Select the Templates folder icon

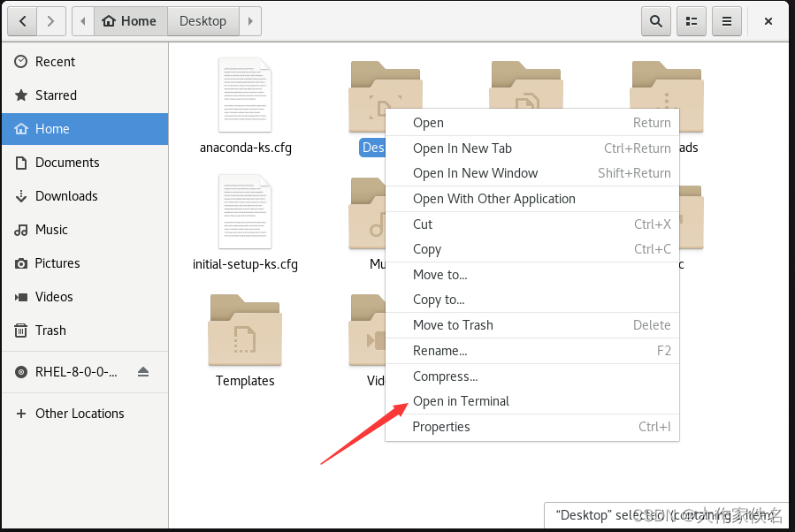(x=245, y=330)
